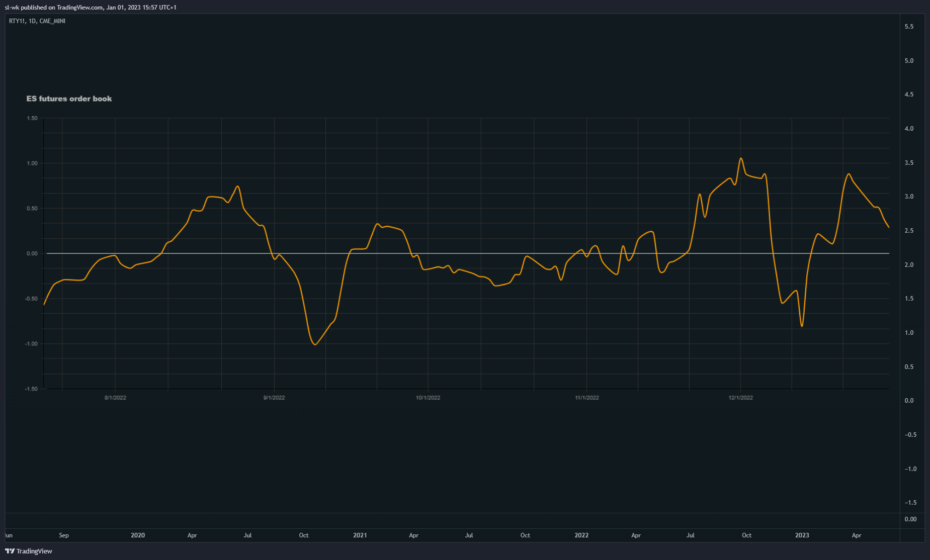Viewport: 930px width, 560px height.
Task: Click the −1.5 right price scale value
Action: pyautogui.click(x=910, y=503)
